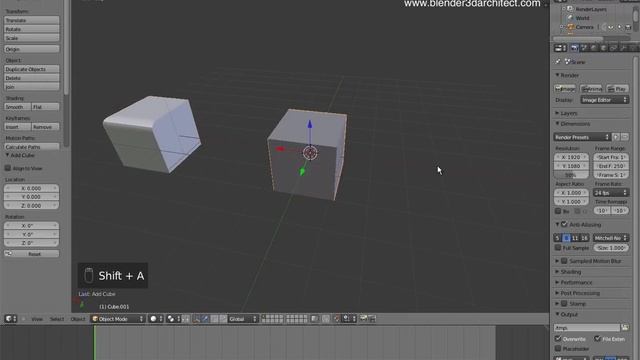Click the resolution percentage slider
Screen dimensions: 640x360
(571, 175)
